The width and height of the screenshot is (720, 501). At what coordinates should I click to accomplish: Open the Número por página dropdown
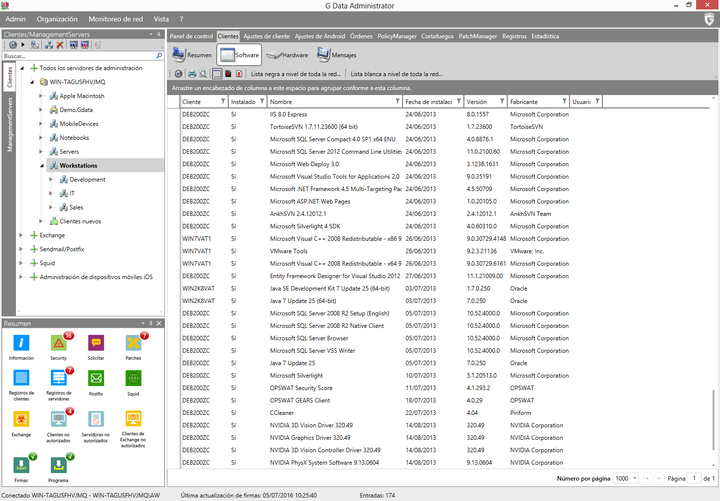click(626, 478)
